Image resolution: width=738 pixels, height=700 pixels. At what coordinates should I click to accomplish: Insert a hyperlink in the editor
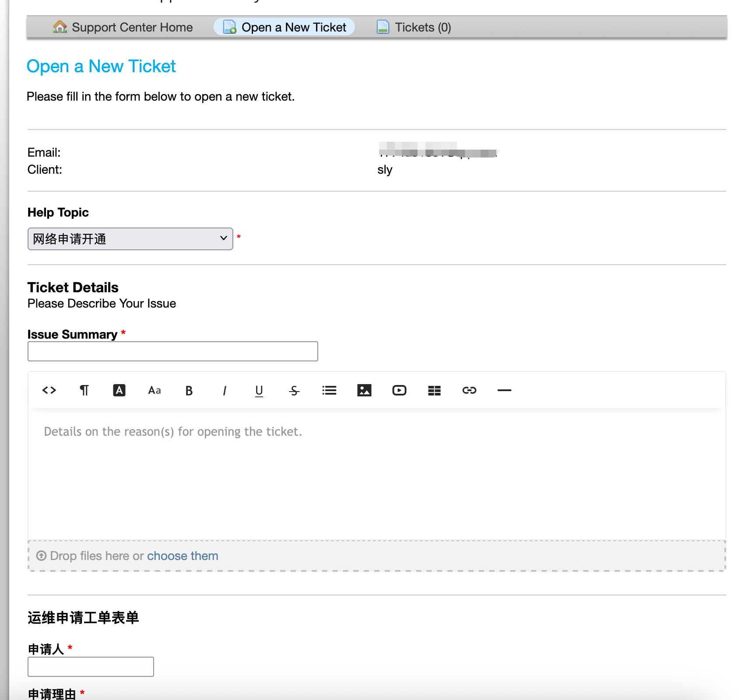(469, 390)
